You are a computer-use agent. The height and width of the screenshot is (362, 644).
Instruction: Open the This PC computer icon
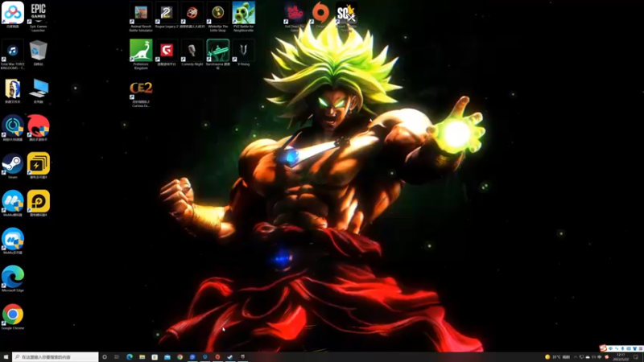tap(38, 90)
